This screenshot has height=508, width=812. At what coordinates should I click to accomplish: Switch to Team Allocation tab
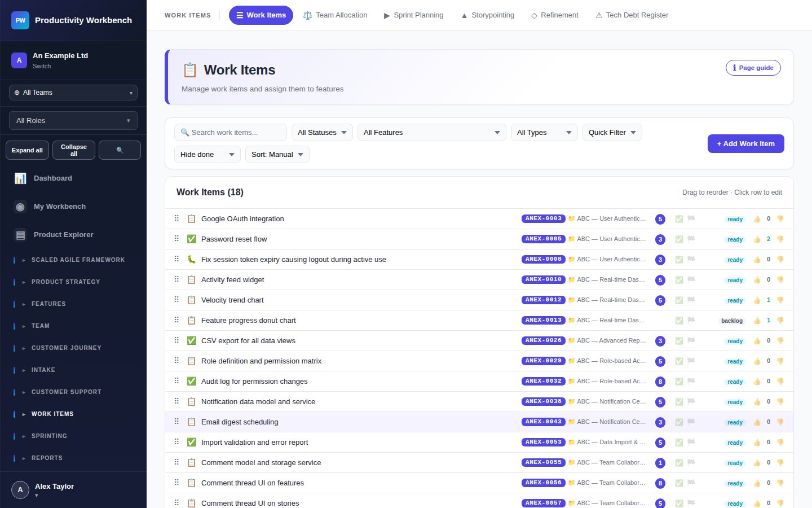click(335, 15)
